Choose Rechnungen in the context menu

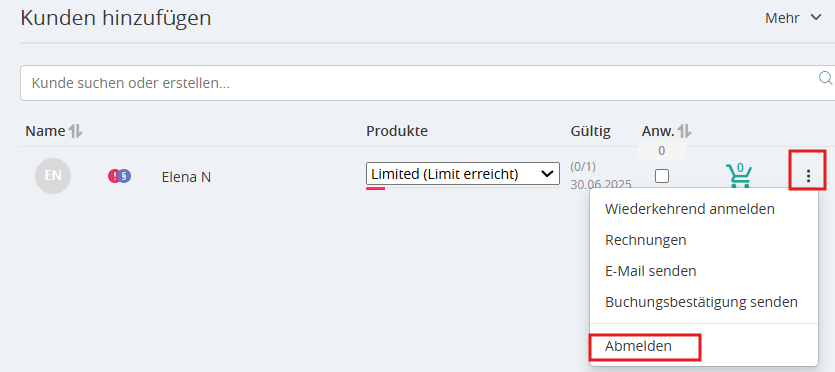pyautogui.click(x=645, y=240)
